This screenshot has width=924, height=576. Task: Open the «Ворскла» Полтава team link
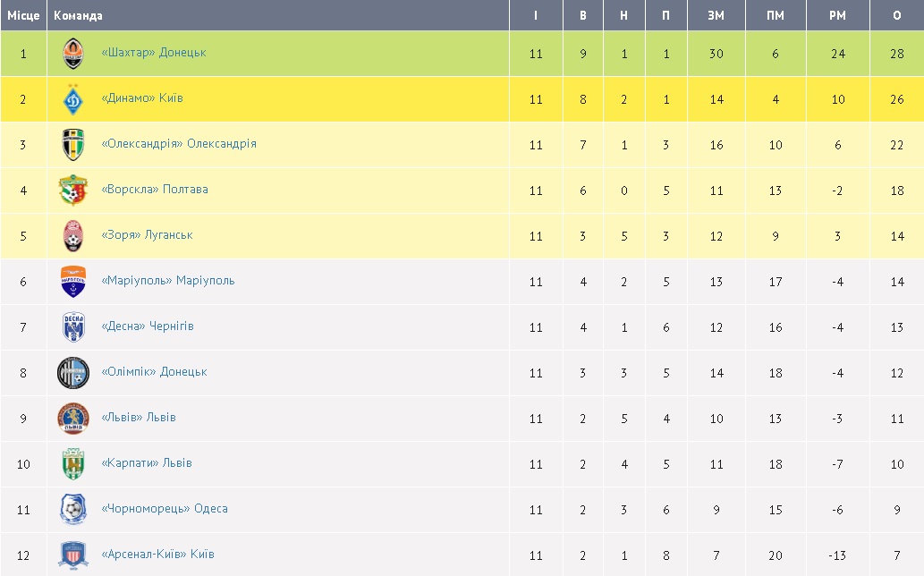[x=155, y=190]
